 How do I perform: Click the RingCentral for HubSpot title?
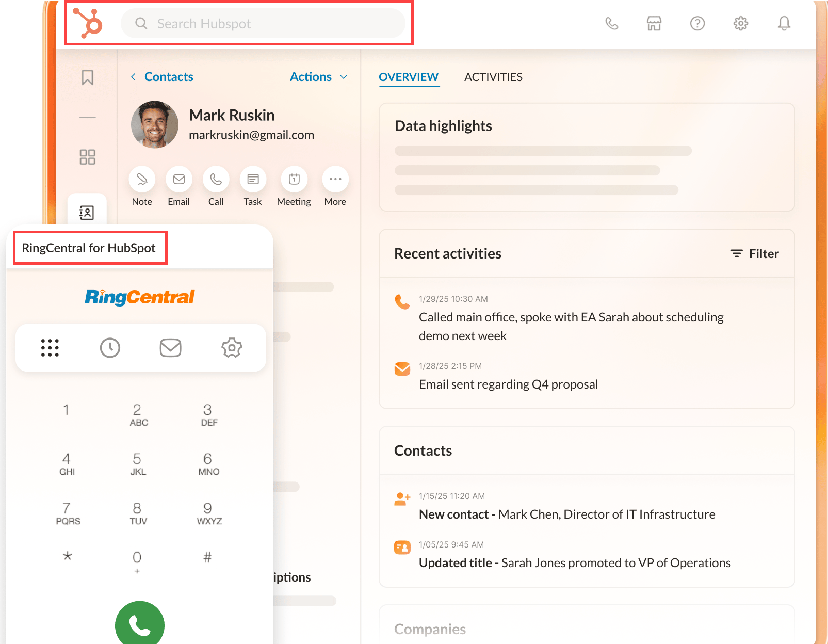click(x=88, y=248)
